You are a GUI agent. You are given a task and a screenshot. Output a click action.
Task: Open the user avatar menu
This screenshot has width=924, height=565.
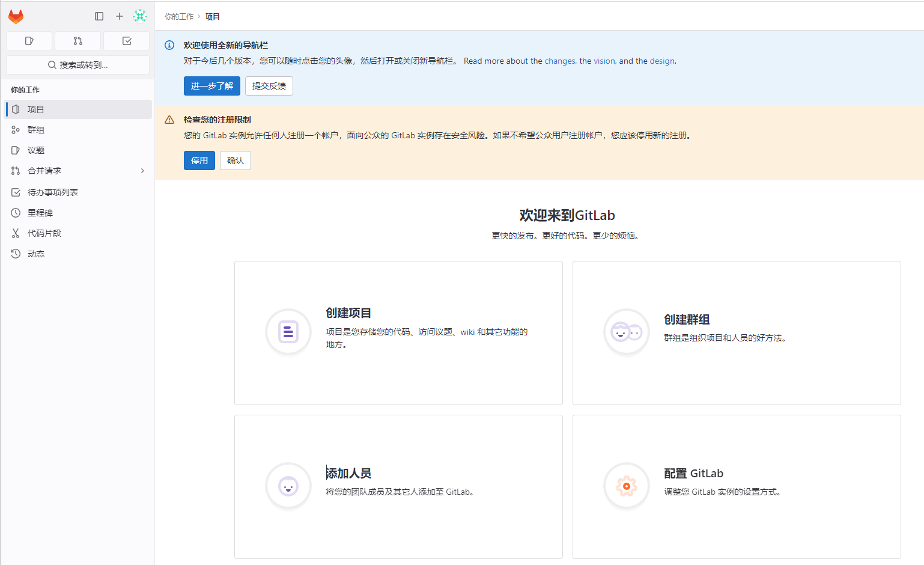click(x=140, y=16)
